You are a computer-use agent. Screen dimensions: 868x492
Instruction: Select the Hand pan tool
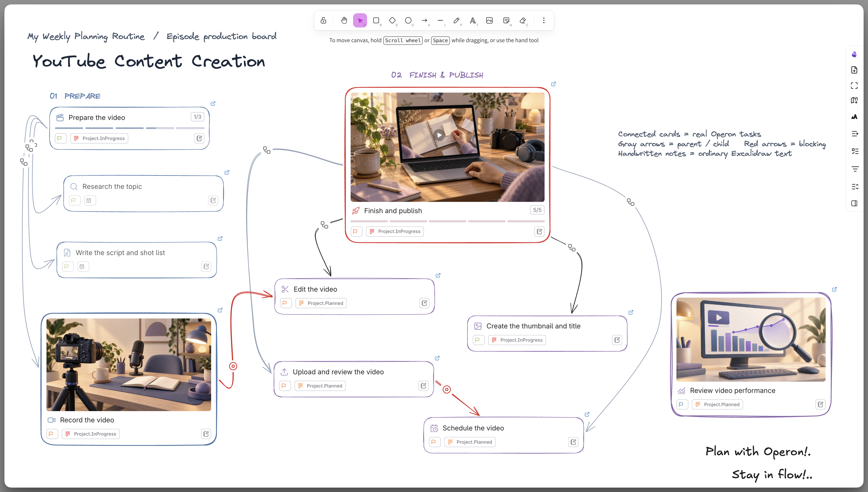[x=344, y=21]
